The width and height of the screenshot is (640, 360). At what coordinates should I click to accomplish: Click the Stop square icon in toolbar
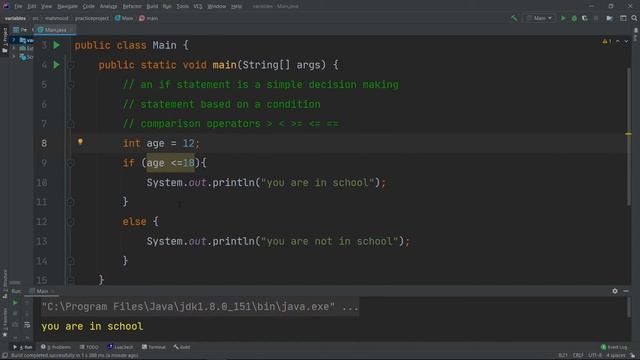click(x=596, y=18)
